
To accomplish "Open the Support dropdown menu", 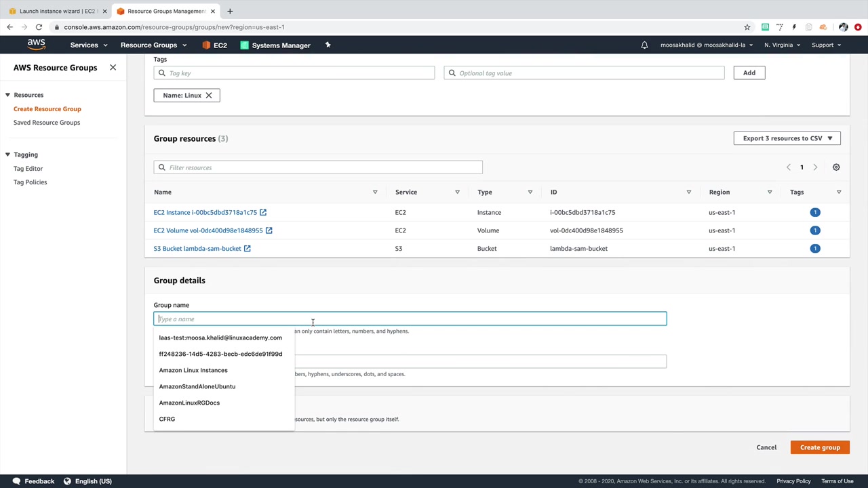I will click(826, 45).
